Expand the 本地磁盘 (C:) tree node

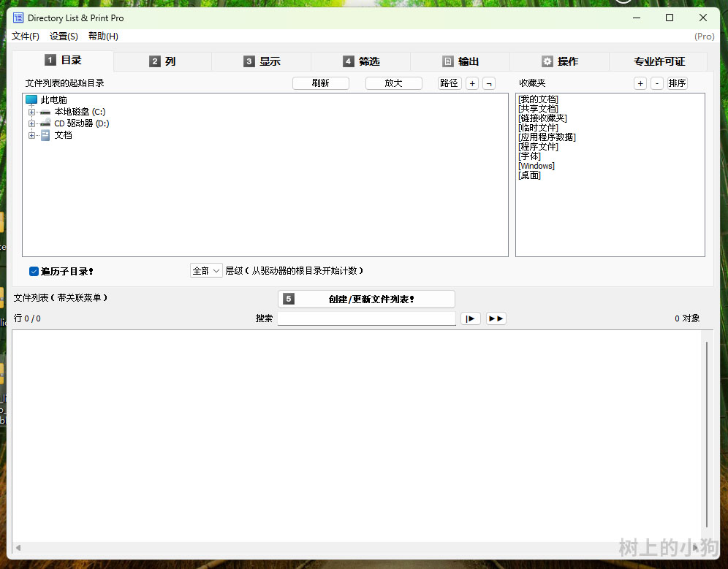[31, 112]
